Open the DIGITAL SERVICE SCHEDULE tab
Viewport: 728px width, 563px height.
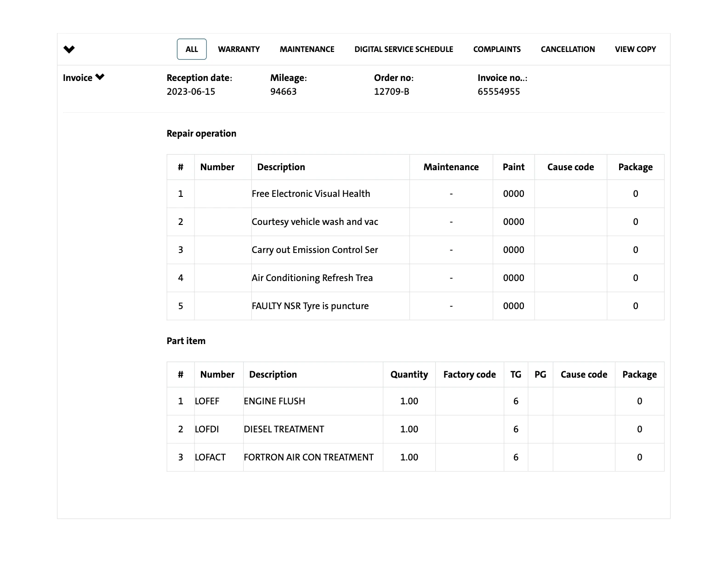coord(404,49)
